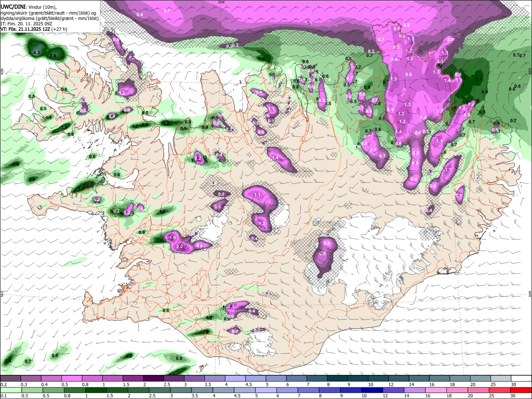Click the '15W' longitude label on the map edge
The width and height of the screenshot is (532, 399).
click(x=440, y=2)
